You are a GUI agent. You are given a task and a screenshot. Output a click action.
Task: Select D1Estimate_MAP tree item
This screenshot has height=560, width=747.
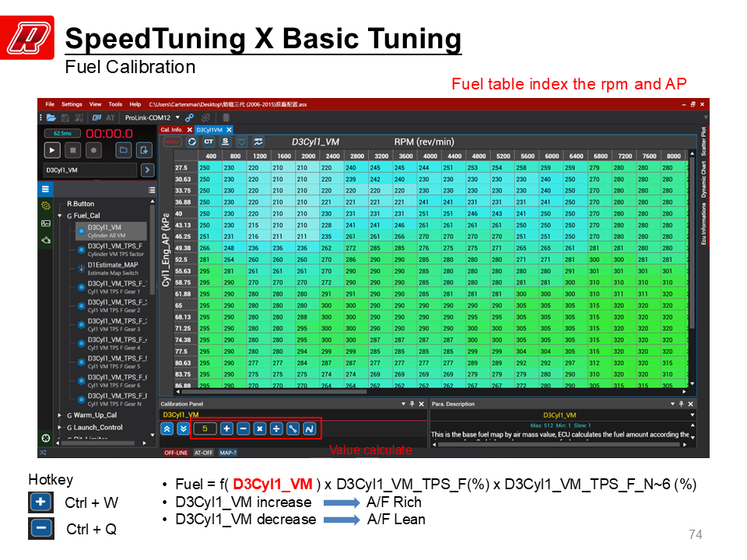[x=111, y=268]
